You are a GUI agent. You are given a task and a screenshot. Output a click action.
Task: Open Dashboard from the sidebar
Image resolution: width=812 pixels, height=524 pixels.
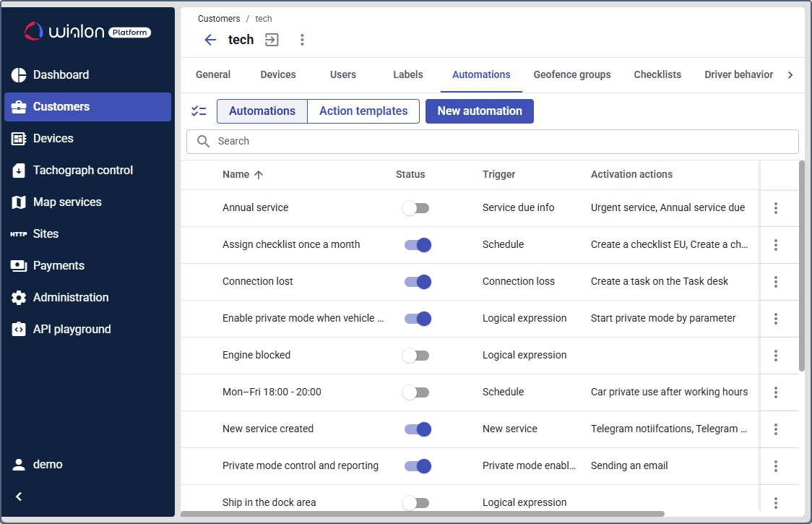[87, 74]
